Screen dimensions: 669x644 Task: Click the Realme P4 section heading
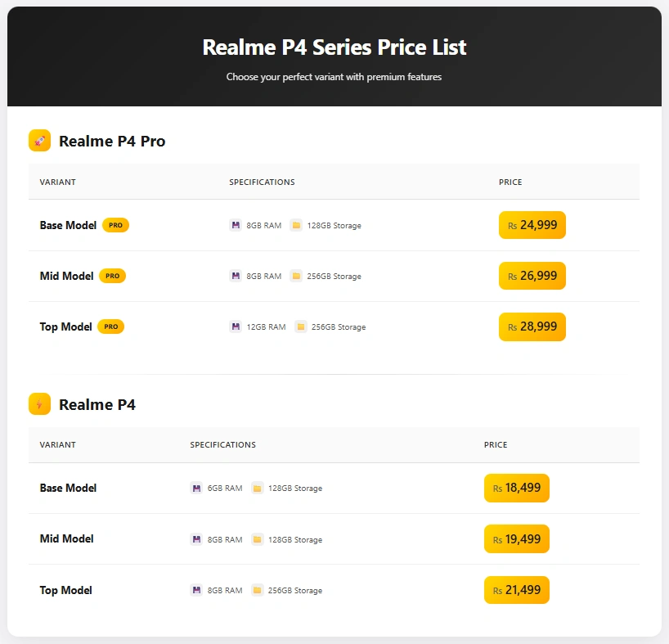97,404
